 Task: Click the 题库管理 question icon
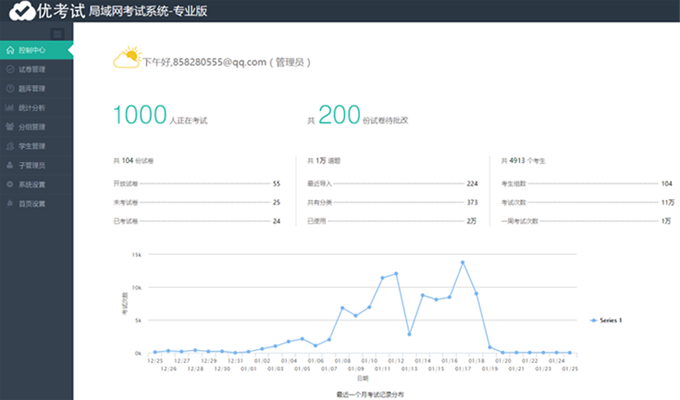pos(9,88)
